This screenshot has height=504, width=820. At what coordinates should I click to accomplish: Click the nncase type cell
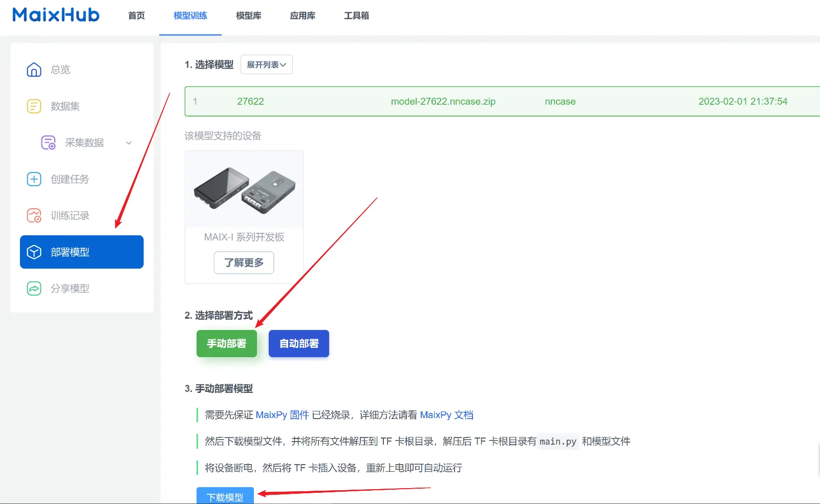click(x=560, y=101)
